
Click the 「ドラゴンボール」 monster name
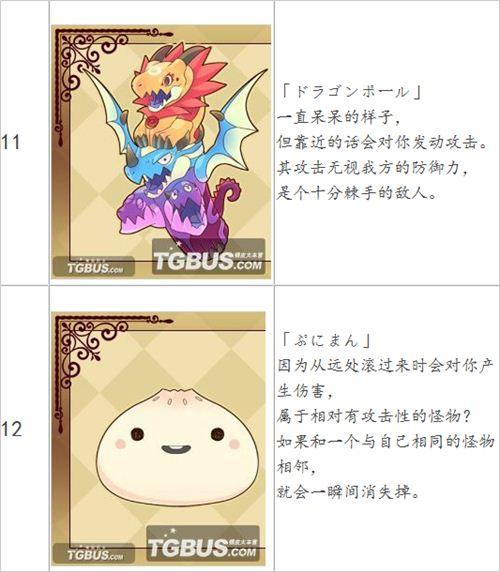351,92
